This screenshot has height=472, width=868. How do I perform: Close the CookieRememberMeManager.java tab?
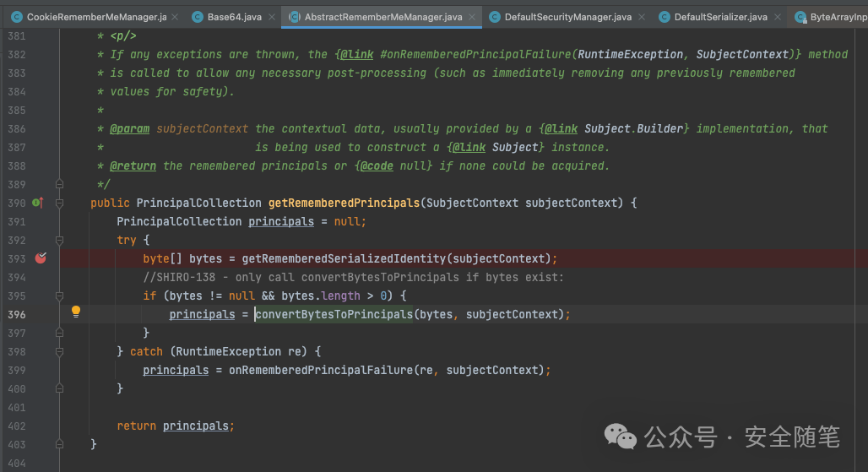click(175, 17)
